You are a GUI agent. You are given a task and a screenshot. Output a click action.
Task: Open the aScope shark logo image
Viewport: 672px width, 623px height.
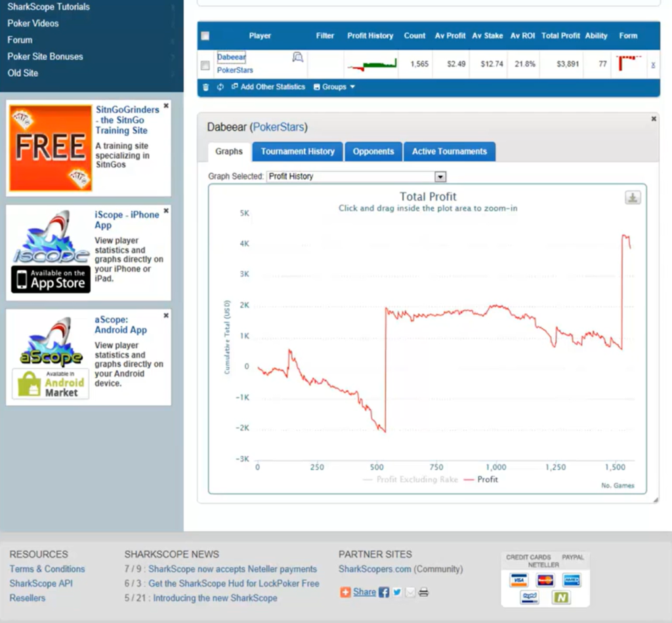[51, 341]
